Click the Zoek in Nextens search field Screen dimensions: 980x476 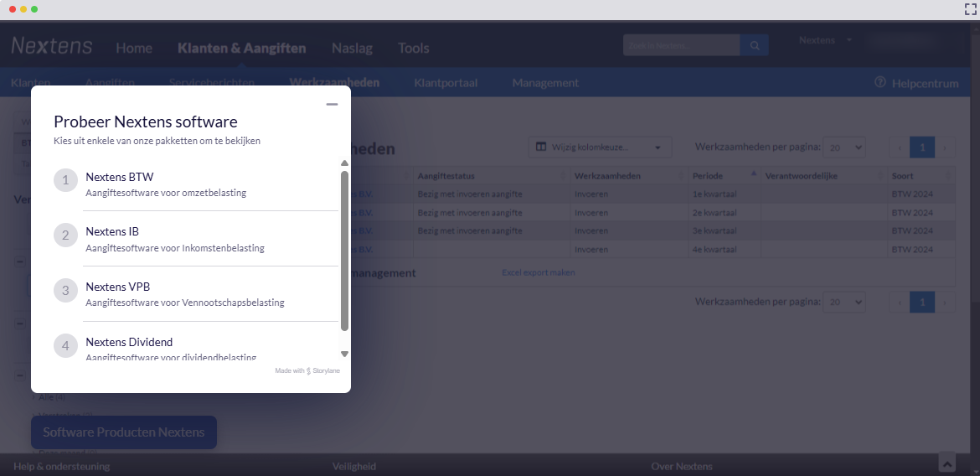[681, 45]
